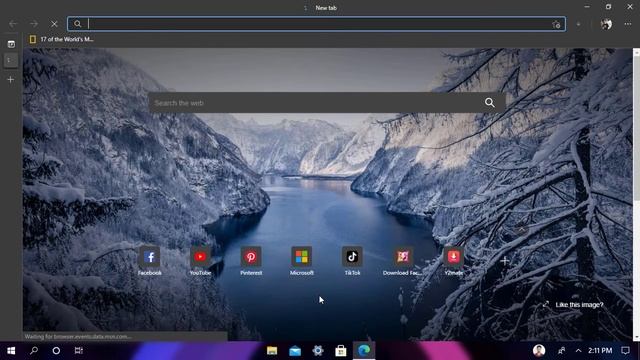
Task: Add this page to favorites via star icon
Action: (x=556, y=24)
